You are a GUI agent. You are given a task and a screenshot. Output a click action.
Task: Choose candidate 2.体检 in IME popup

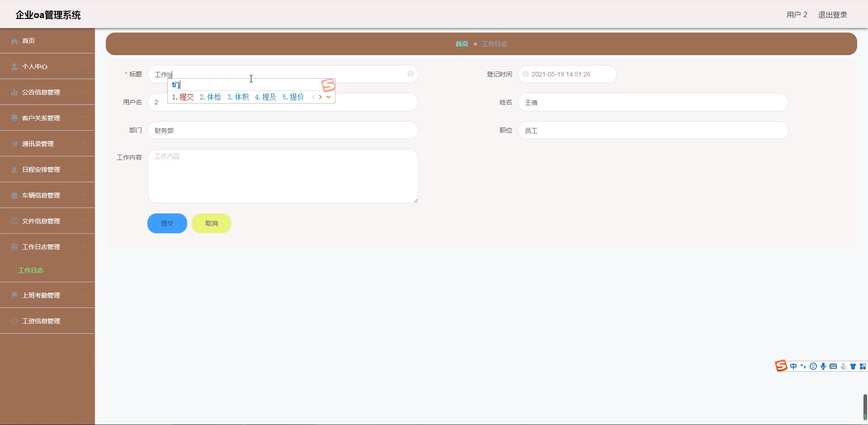tap(210, 97)
